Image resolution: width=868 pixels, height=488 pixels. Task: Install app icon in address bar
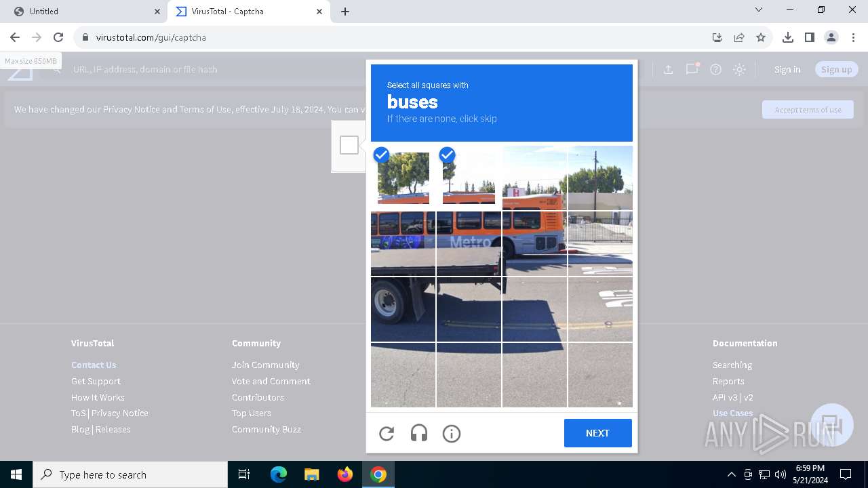click(x=717, y=37)
